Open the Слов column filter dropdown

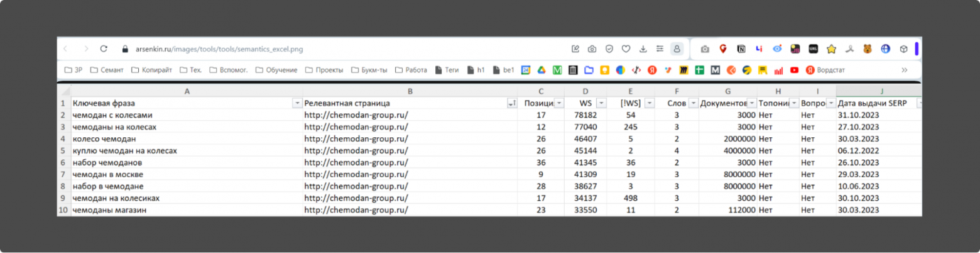point(694,103)
